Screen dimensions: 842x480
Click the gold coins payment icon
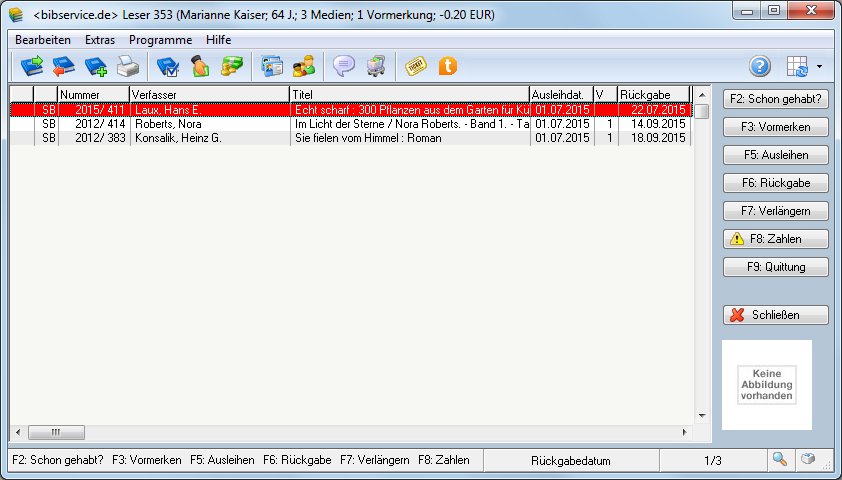pyautogui.click(x=232, y=67)
